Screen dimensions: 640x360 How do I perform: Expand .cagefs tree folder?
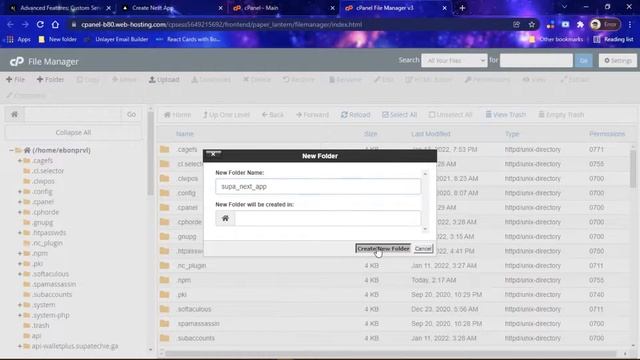[x=20, y=160]
